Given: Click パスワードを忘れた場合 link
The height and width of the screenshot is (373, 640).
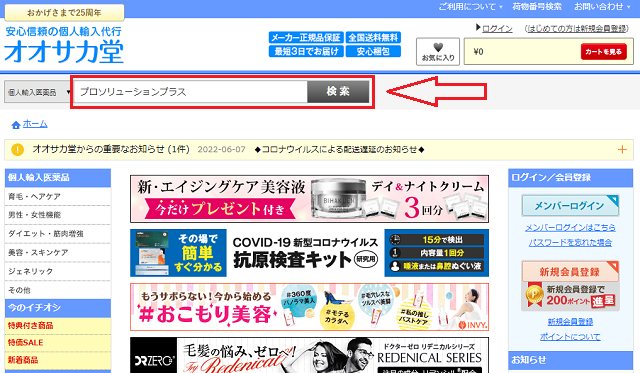Looking at the screenshot, I should point(570,242).
